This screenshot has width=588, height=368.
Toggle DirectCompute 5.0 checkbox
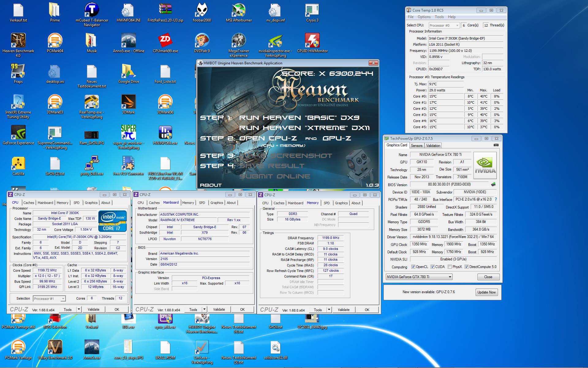466,267
